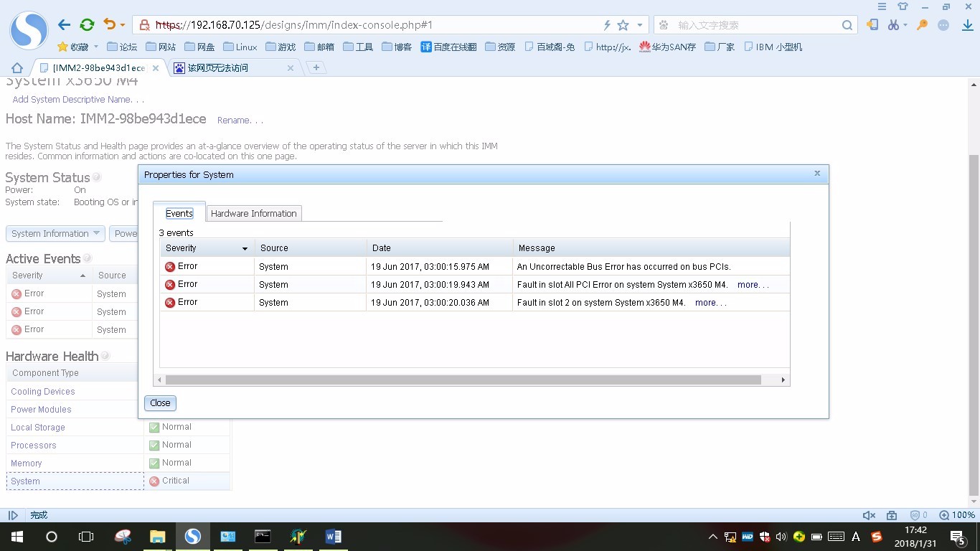This screenshot has width=980, height=551.
Task: Open the IBM 小型机 bookmark
Action: pos(773,47)
